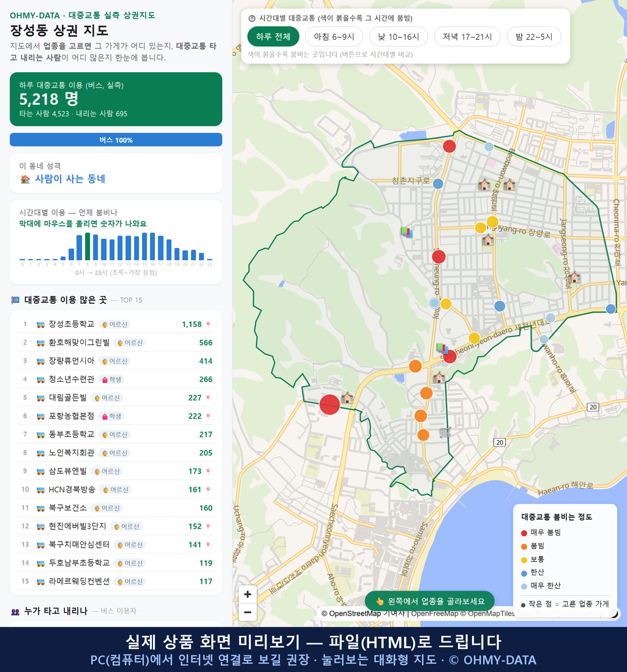This screenshot has height=672, width=627.
Task: Click 22시 bar in hourly chart
Action: coord(201,256)
